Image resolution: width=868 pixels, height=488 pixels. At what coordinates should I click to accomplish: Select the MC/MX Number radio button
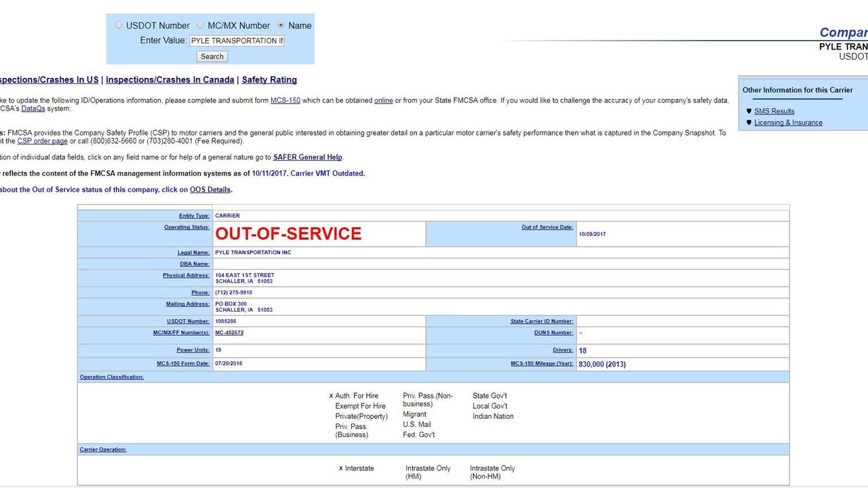200,25
